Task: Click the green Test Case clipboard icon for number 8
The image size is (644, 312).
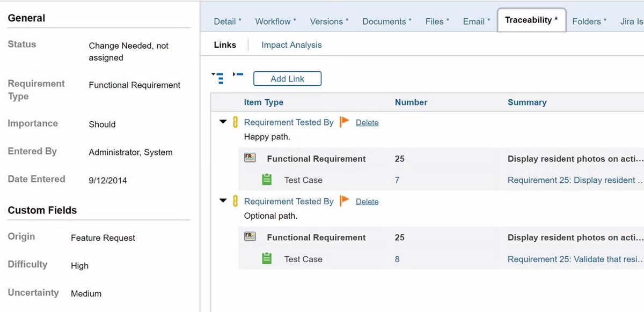Action: 267,259
